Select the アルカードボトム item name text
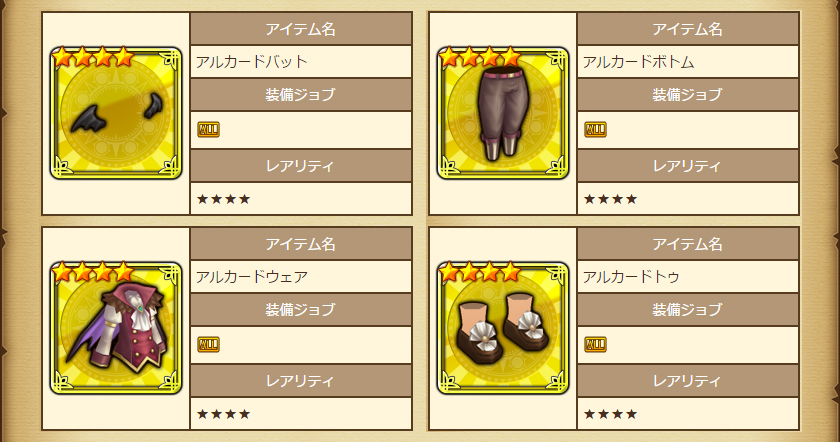 point(638,62)
